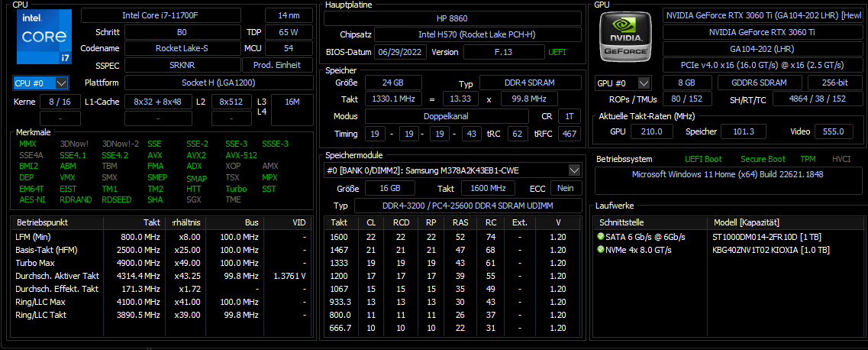Viewport: 868px width, 350px height.
Task: Select the 666.7 MHz timing row
Action: 452,328
